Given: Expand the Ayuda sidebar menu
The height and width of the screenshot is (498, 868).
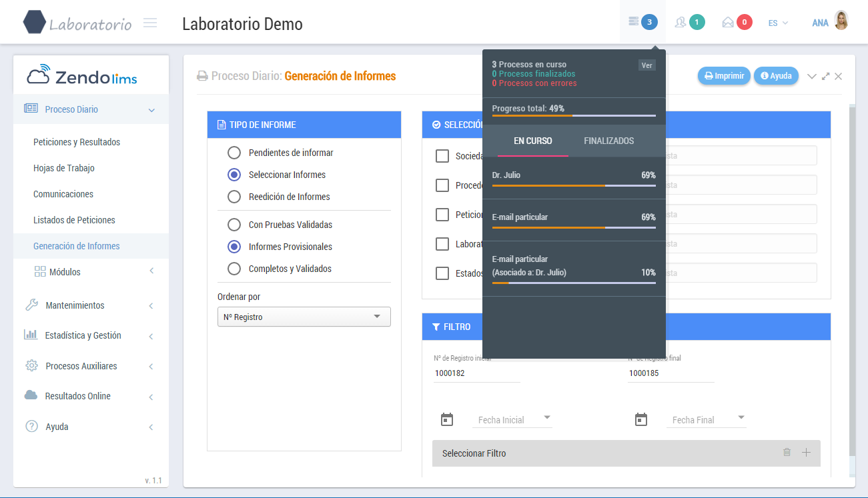Looking at the screenshot, I should [151, 427].
